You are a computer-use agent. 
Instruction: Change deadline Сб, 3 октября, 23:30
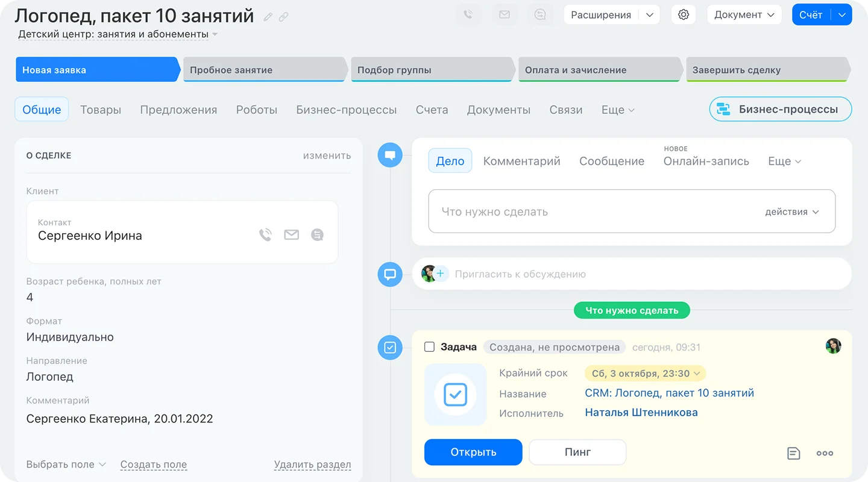point(645,374)
